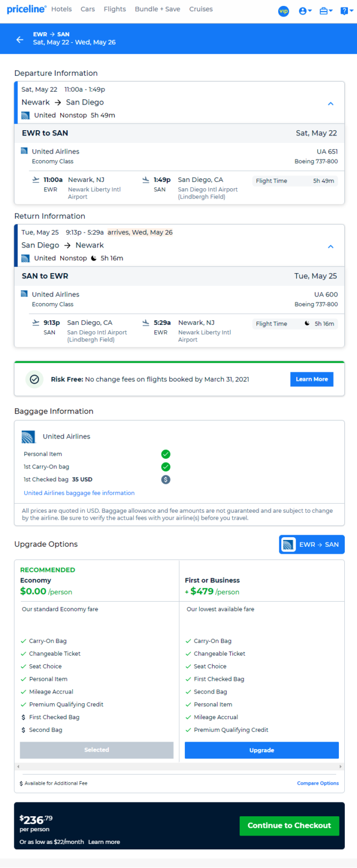Image resolution: width=357 pixels, height=868 pixels.
Task: Select the EWR → SAN upgrade options tab
Action: coord(312,545)
